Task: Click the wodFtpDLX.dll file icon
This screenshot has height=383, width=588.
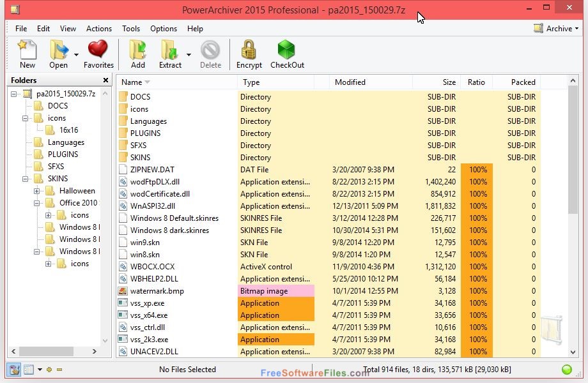Action: (x=122, y=181)
